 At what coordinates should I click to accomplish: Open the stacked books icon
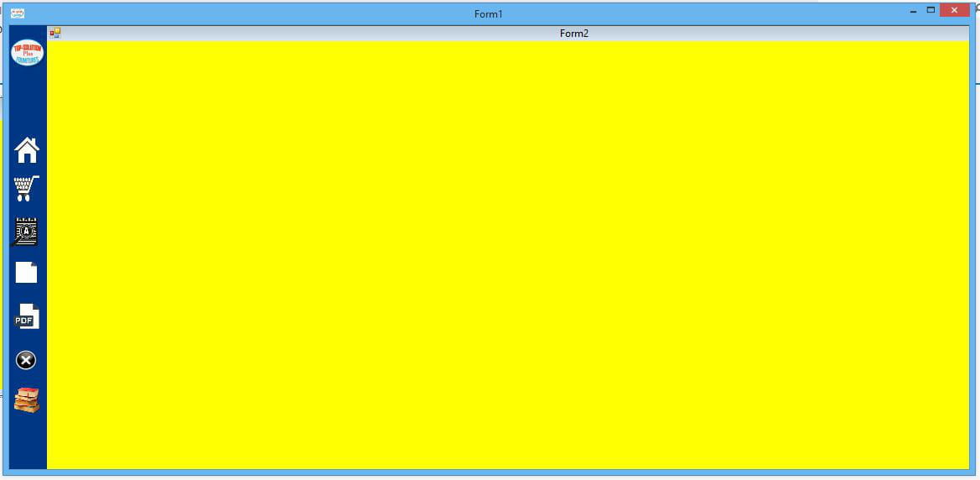pyautogui.click(x=27, y=400)
